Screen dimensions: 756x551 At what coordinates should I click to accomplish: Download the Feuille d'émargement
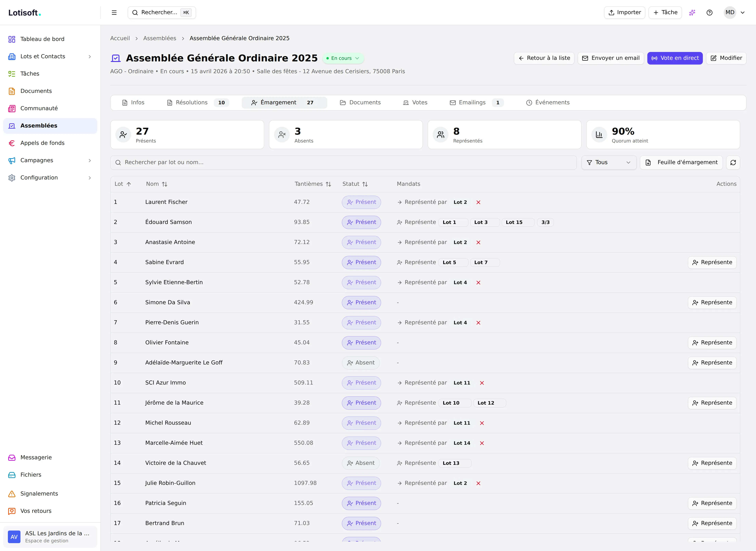coord(681,162)
